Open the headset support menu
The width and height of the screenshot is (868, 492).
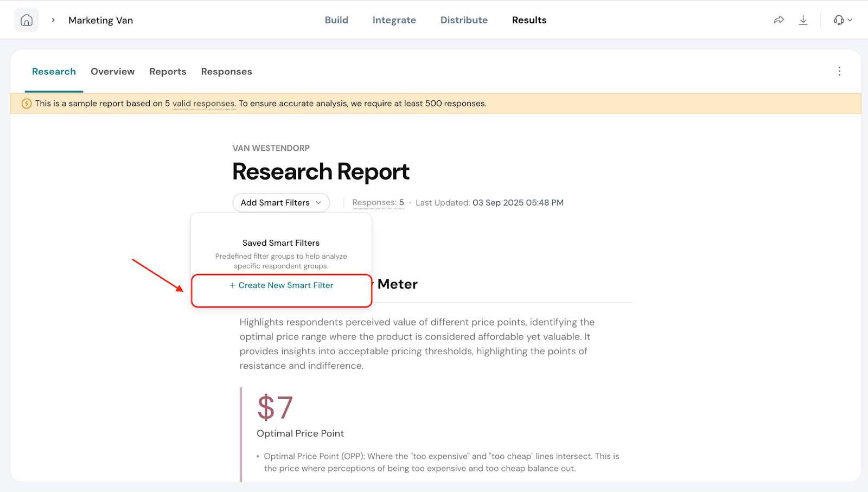843,20
